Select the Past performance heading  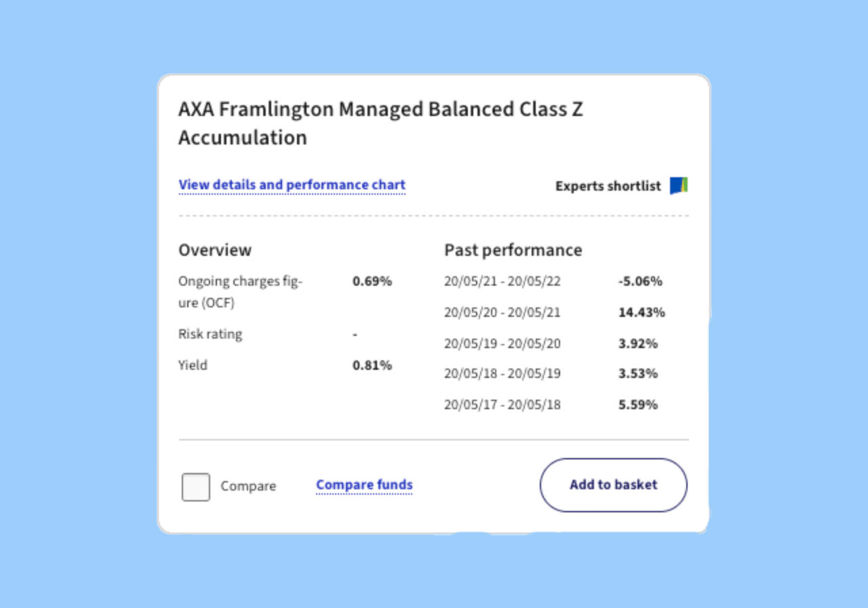coord(513,250)
